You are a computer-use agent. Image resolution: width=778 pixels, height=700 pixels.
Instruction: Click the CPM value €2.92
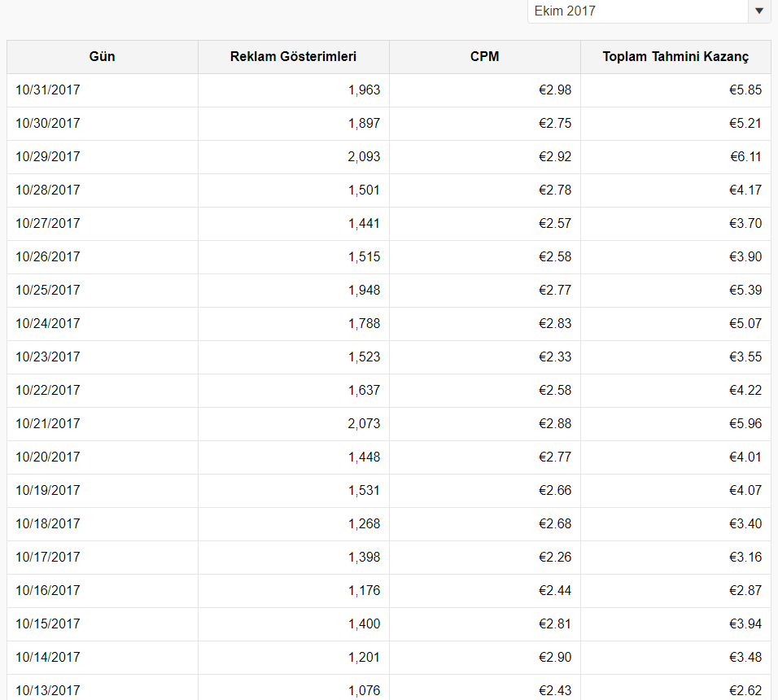point(555,156)
